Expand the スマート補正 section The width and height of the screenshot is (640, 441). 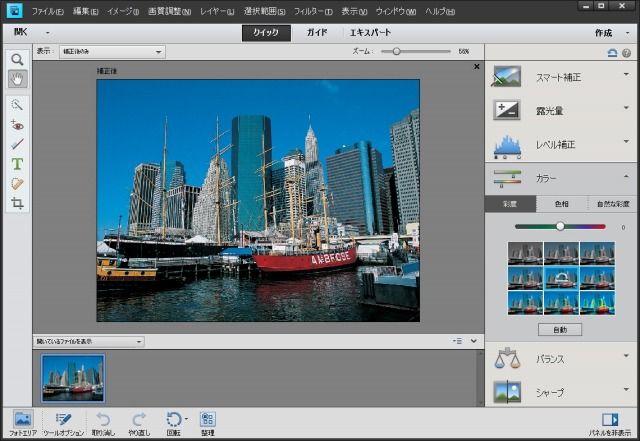626,74
